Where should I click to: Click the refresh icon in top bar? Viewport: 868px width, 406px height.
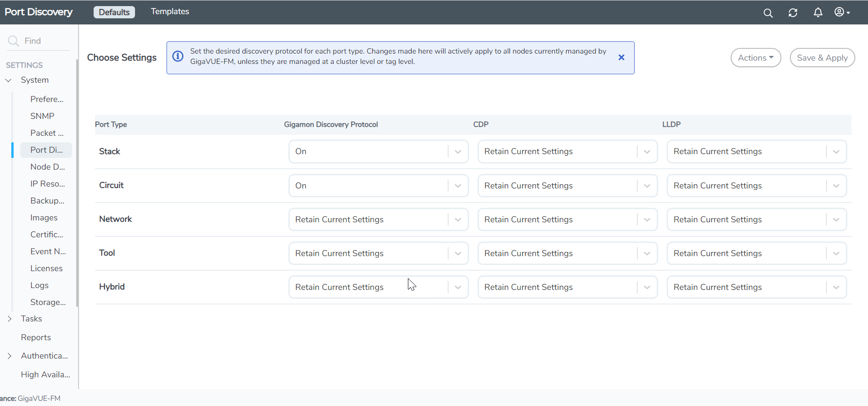(793, 13)
